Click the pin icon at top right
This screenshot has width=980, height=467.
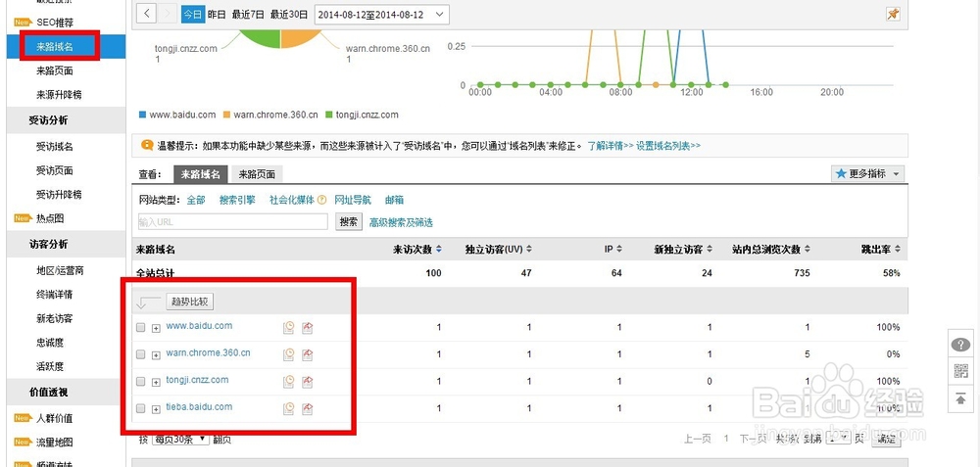pyautogui.click(x=893, y=14)
